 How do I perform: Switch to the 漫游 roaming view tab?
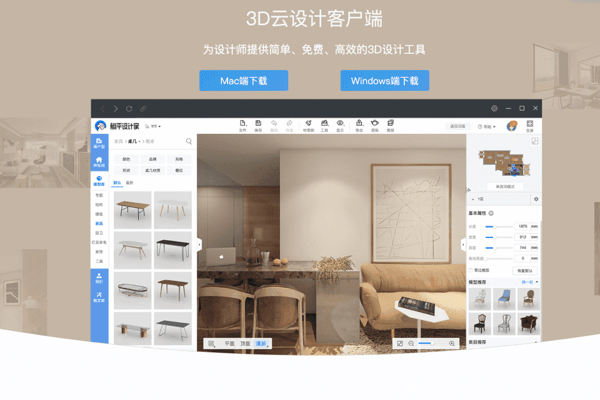tap(261, 344)
